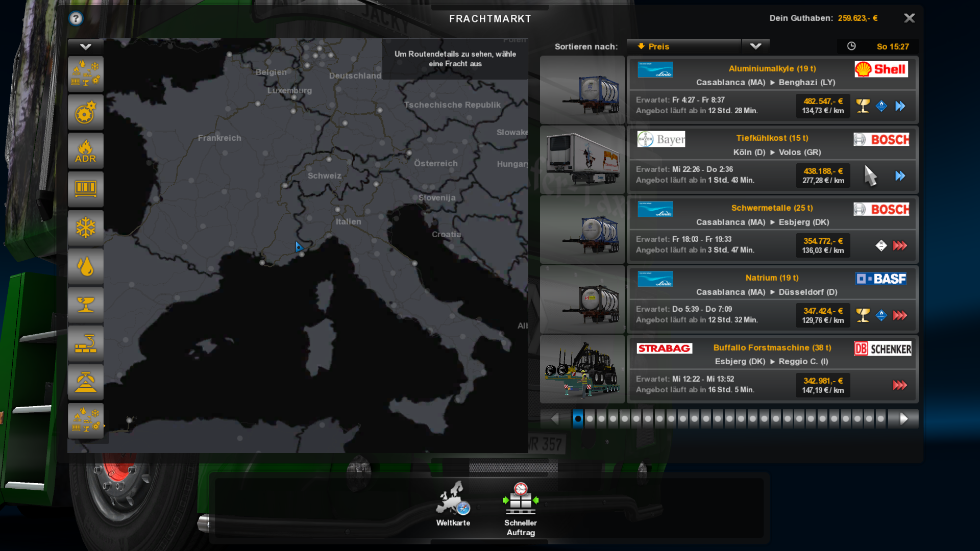980x551 pixels.
Task: Click the 342.981 € price box
Action: [823, 385]
